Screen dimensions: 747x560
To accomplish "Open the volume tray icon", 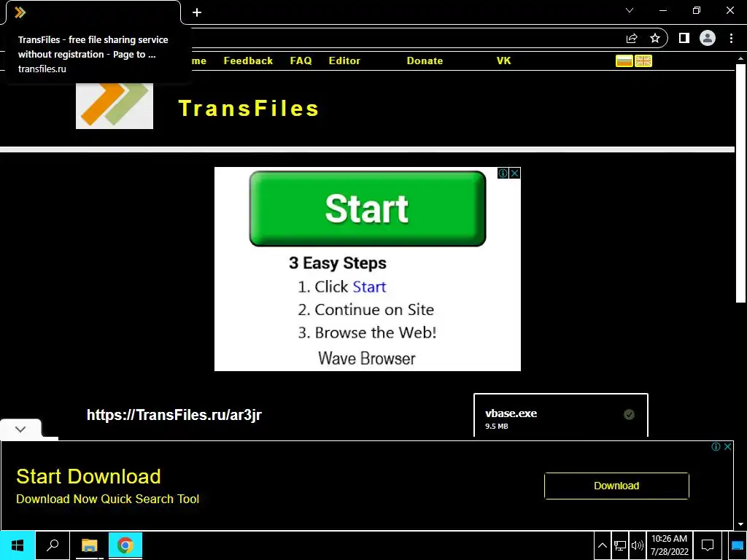I will [637, 545].
